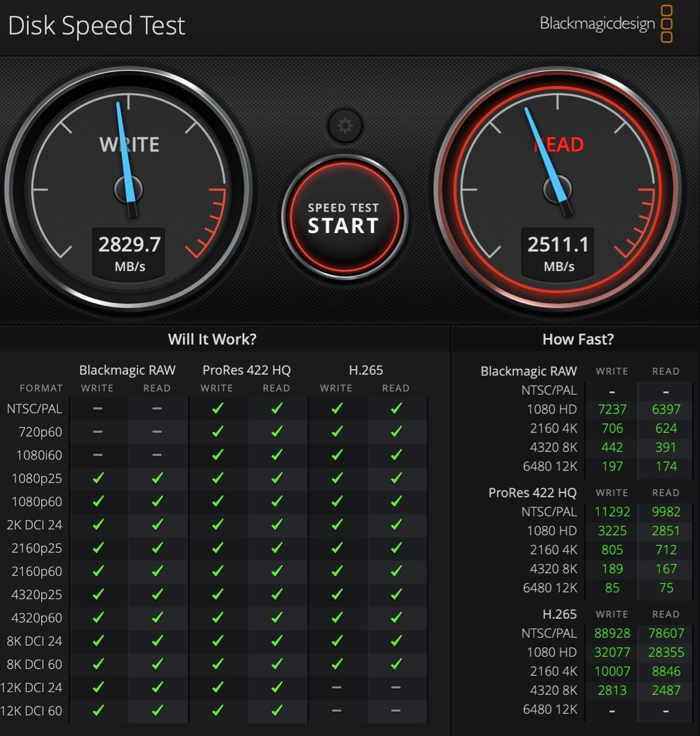Image resolution: width=700 pixels, height=736 pixels.
Task: Click the WRITE gauge needle dial
Action: 129,188
